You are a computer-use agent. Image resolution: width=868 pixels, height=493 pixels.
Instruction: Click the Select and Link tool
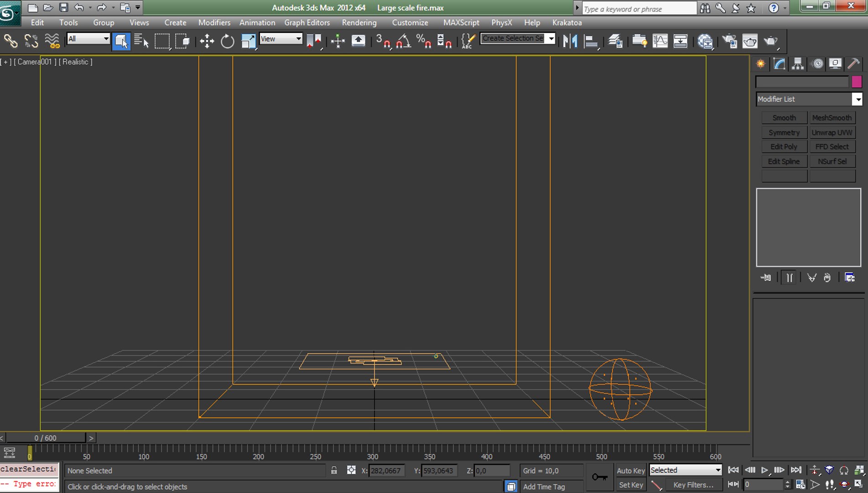click(x=10, y=41)
